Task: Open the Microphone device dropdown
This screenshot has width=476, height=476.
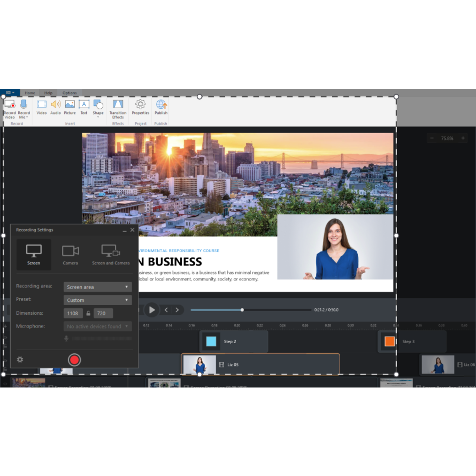Action: tap(97, 326)
